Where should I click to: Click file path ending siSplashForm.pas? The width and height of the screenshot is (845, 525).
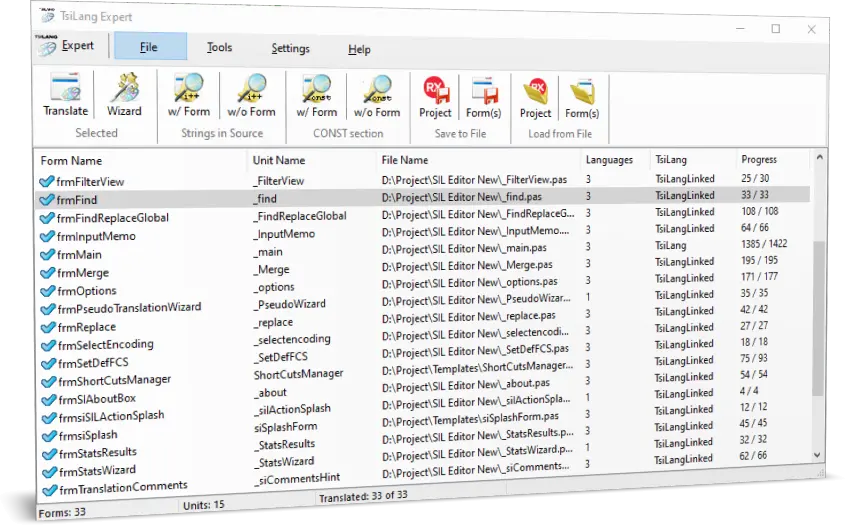coord(470,418)
